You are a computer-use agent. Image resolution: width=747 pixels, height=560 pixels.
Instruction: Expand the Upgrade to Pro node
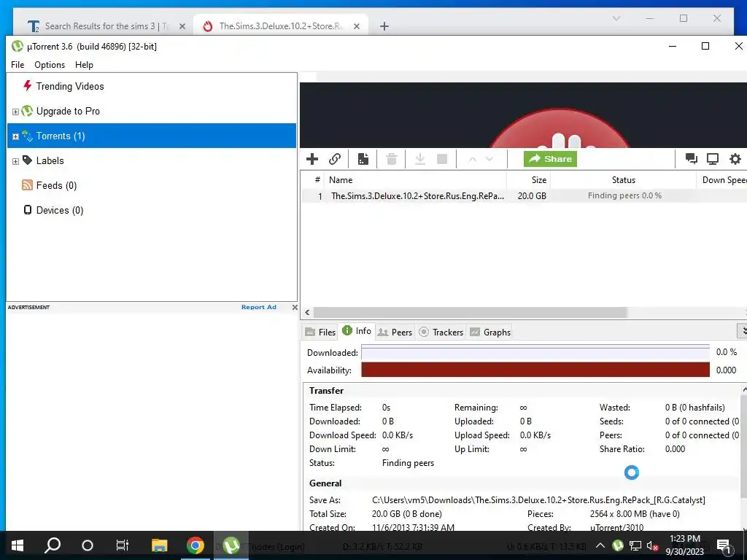click(15, 112)
